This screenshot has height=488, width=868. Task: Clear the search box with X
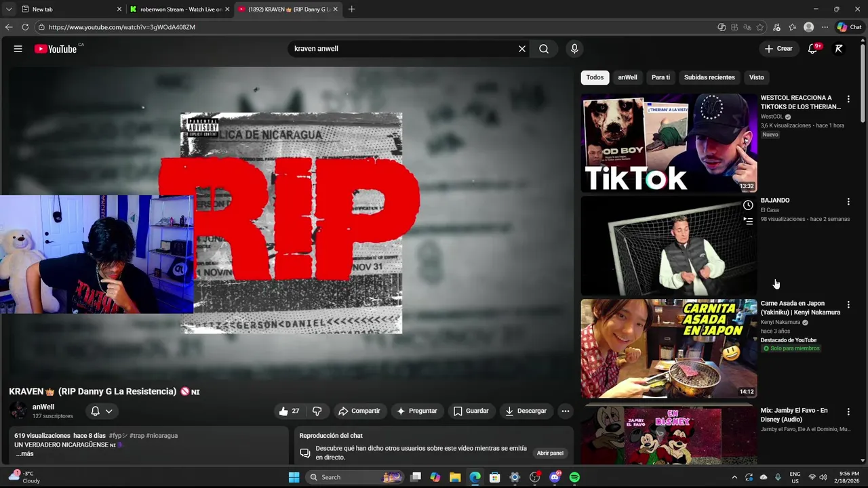pos(522,49)
